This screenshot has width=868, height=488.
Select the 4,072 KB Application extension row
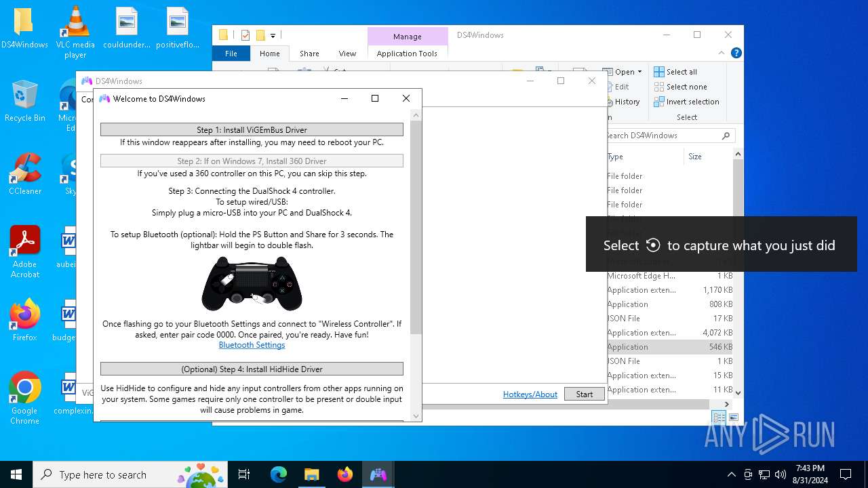click(x=669, y=333)
